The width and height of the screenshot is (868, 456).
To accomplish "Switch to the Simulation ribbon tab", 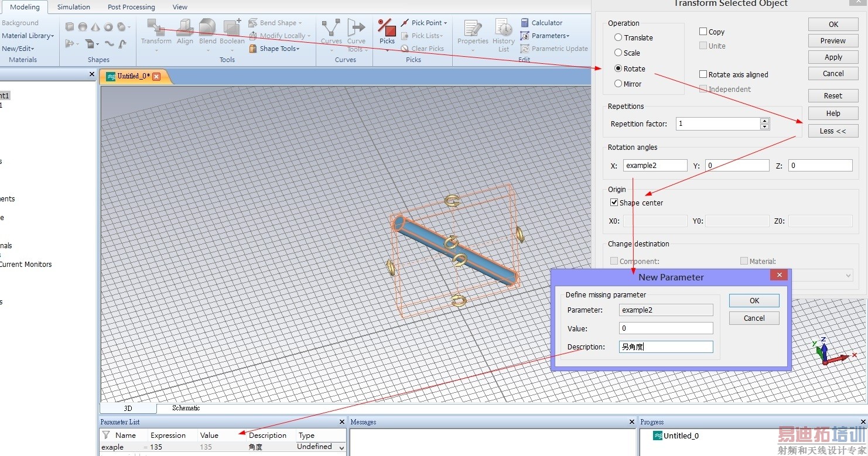I will 73,7.
